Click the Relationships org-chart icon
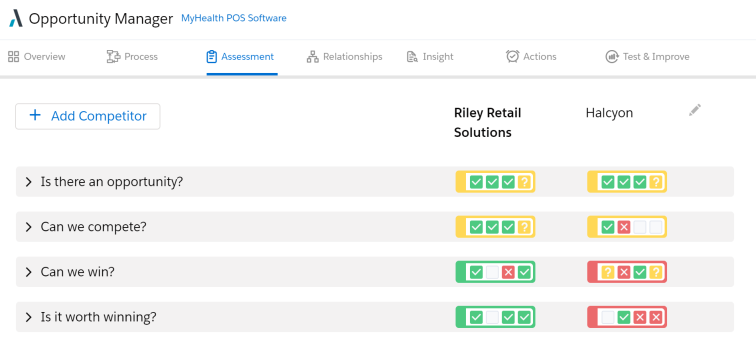This screenshot has width=756, height=362. [x=313, y=57]
